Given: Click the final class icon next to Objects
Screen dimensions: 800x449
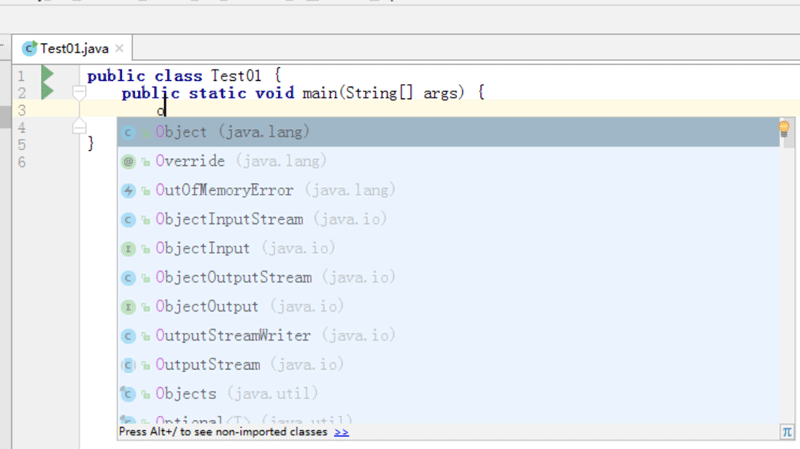Looking at the screenshot, I should tap(128, 394).
